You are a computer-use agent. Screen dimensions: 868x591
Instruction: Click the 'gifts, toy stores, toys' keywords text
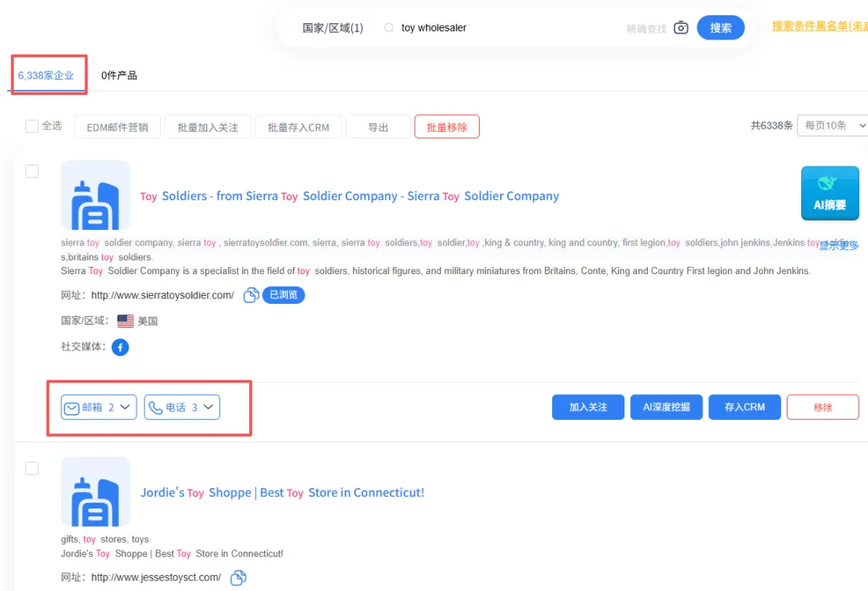click(104, 539)
